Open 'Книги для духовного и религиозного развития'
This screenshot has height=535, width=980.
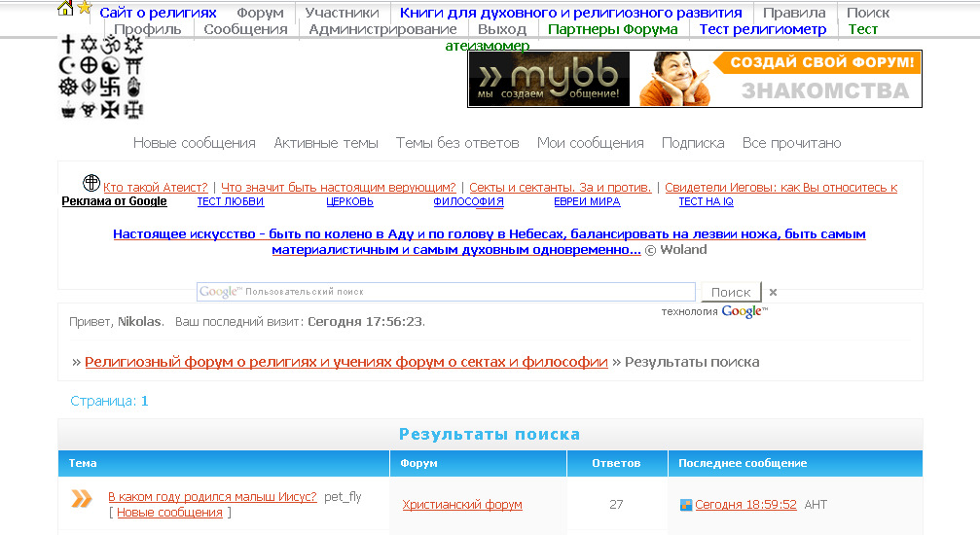point(570,13)
